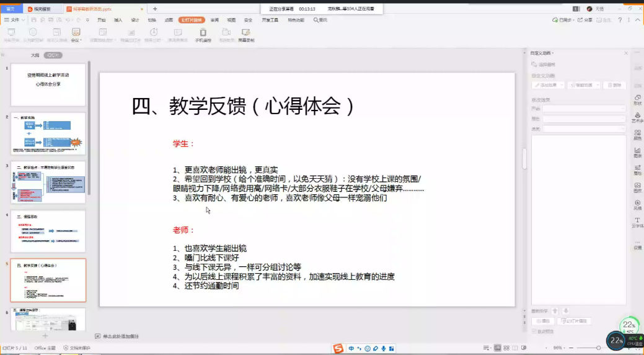Open the 艺术字 word art sidebar panel

coord(637,117)
